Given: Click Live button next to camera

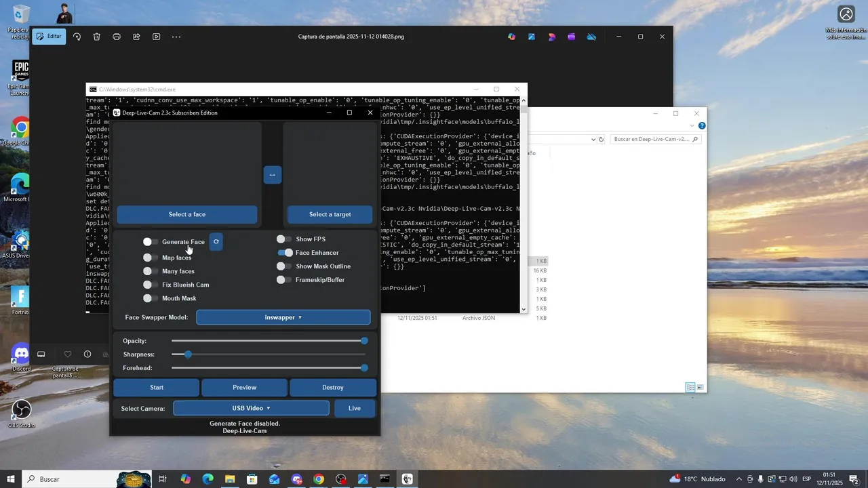Looking at the screenshot, I should click(x=355, y=408).
